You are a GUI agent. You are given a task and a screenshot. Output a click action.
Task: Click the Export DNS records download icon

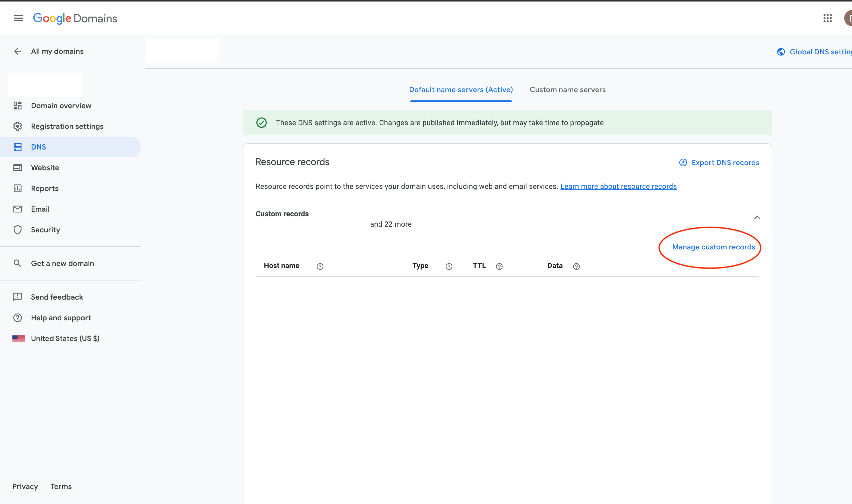pyautogui.click(x=683, y=163)
